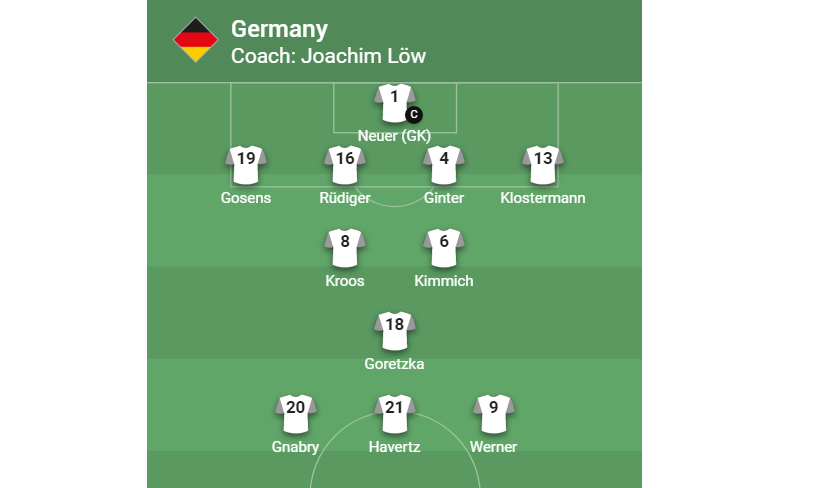Select Gosens' number 19 shirt
Image resolution: width=839 pixels, height=488 pixels.
pyautogui.click(x=246, y=164)
